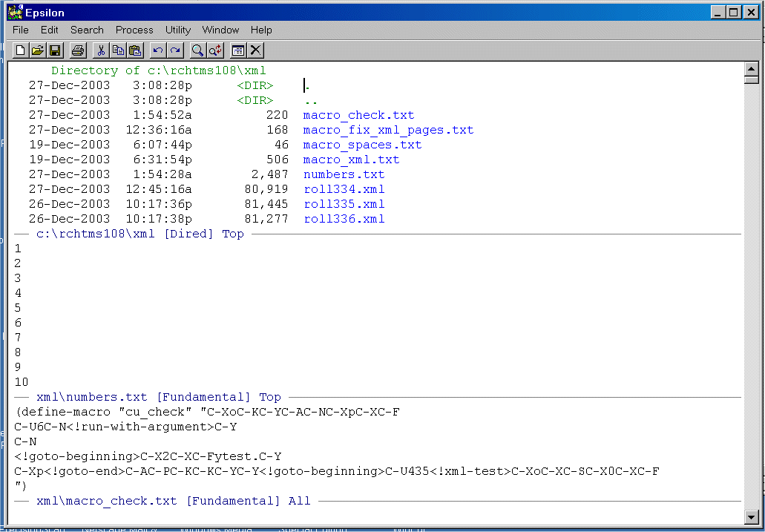The height and width of the screenshot is (532, 765).
Task: Click the vertical scrollbar down arrow
Action: tap(751, 516)
